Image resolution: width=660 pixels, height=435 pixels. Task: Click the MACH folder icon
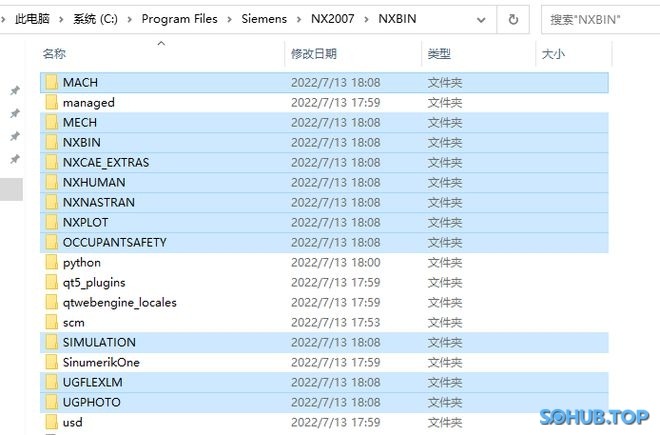pyautogui.click(x=51, y=83)
